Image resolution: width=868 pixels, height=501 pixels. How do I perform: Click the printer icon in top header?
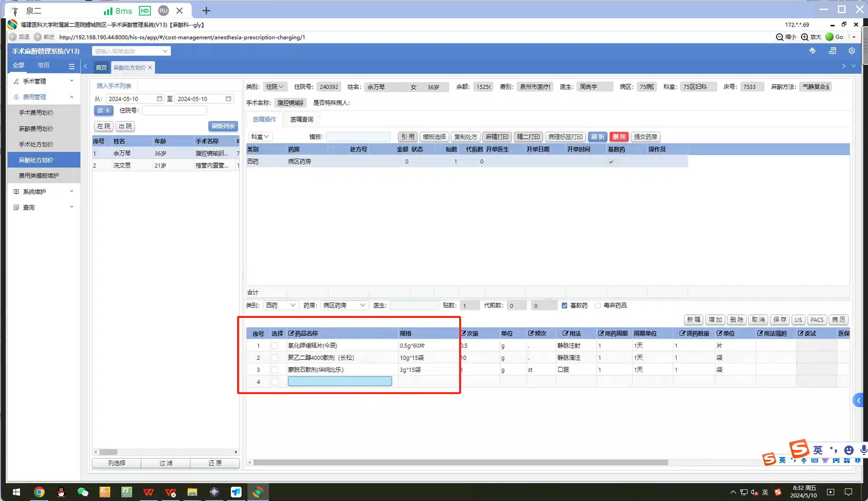pos(832,51)
